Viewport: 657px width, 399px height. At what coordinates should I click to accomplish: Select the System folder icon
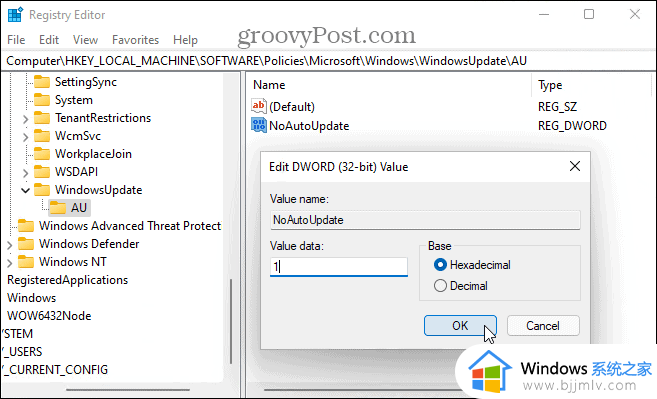coord(42,100)
